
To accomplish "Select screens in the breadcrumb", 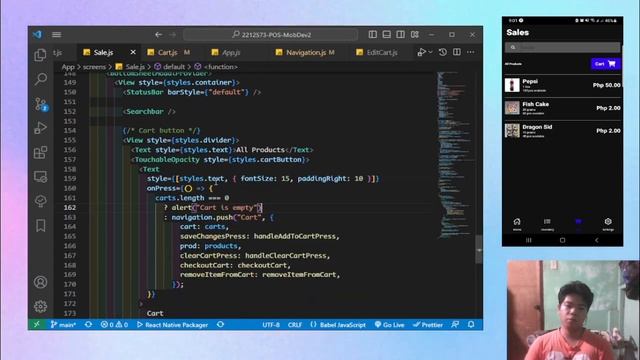I will pyautogui.click(x=94, y=67).
